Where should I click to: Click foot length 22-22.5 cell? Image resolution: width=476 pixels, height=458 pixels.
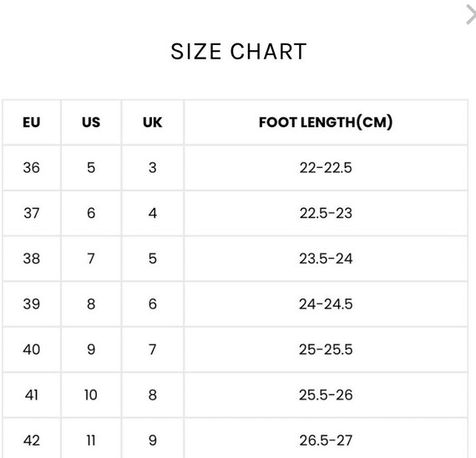click(326, 168)
